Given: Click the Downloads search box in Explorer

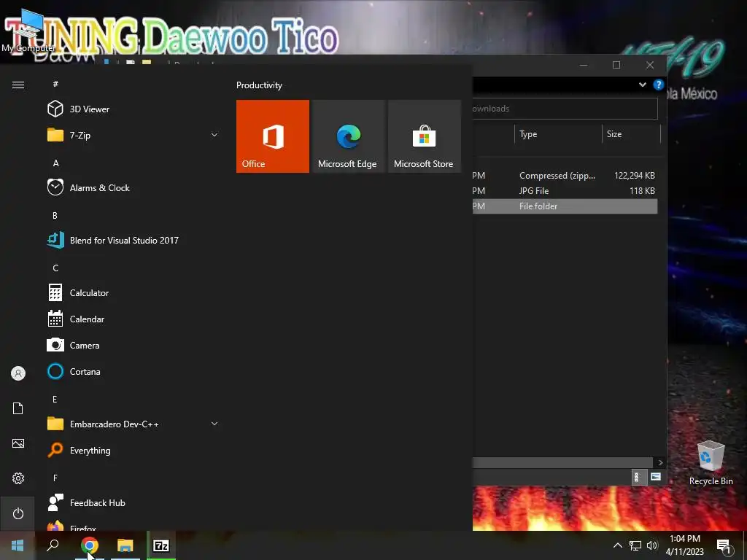Looking at the screenshot, I should tap(565, 109).
